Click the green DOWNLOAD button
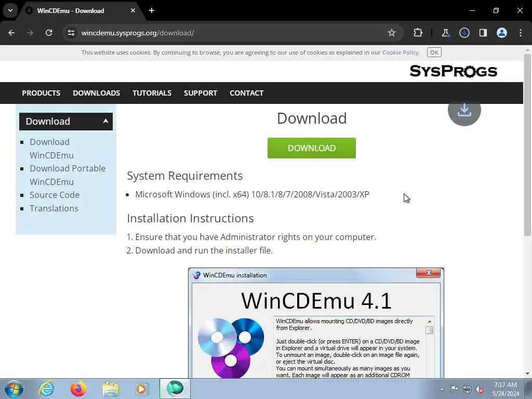 [312, 148]
